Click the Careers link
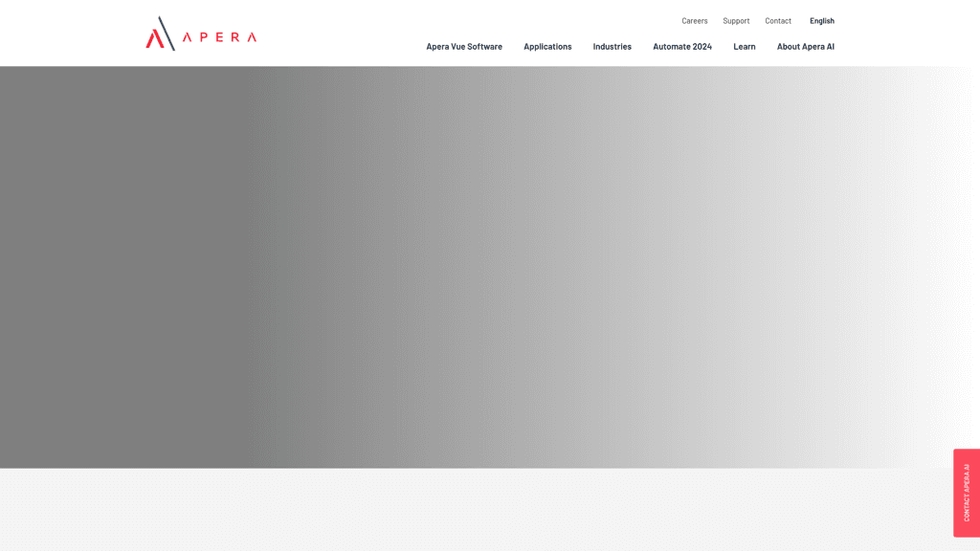Screen dimensions: 980x551 pos(694,20)
